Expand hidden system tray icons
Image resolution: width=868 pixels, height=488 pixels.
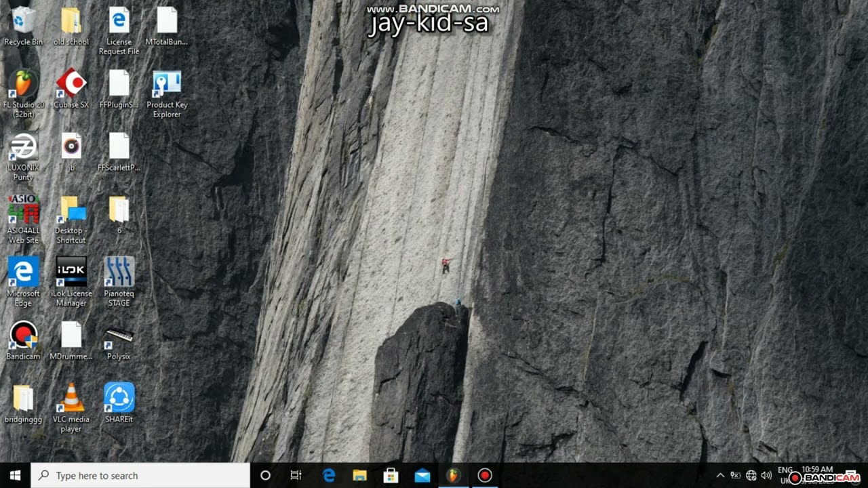tap(720, 476)
